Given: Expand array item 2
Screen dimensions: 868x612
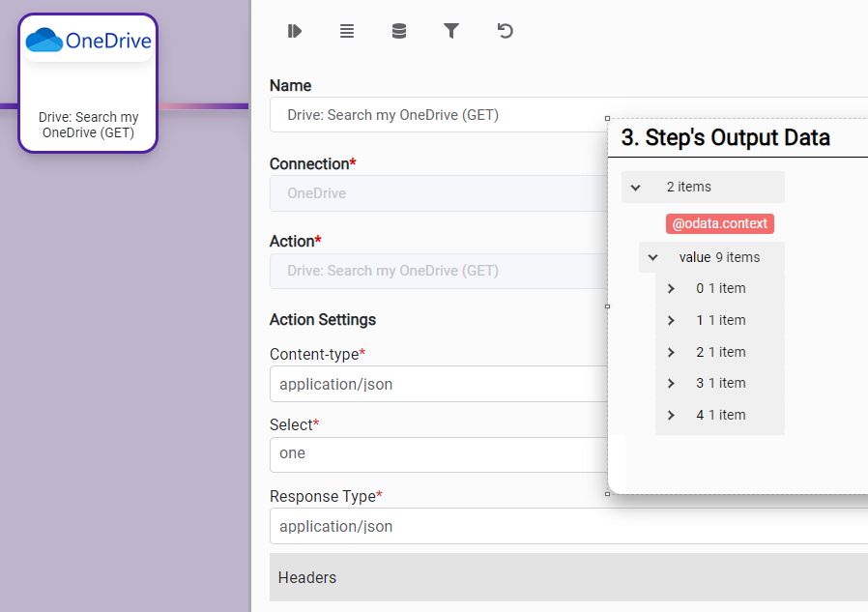Looking at the screenshot, I should [x=671, y=353].
